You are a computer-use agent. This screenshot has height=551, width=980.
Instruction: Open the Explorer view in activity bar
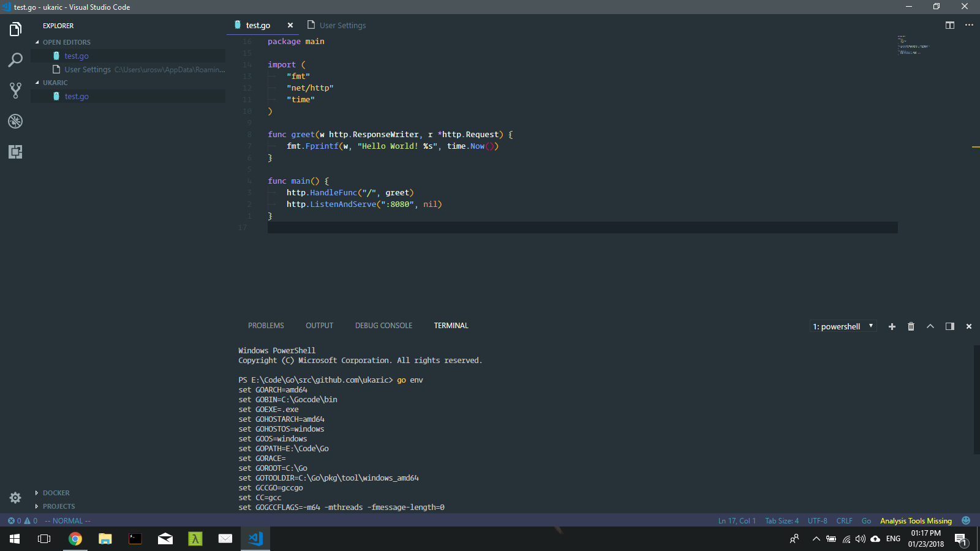[x=15, y=29]
